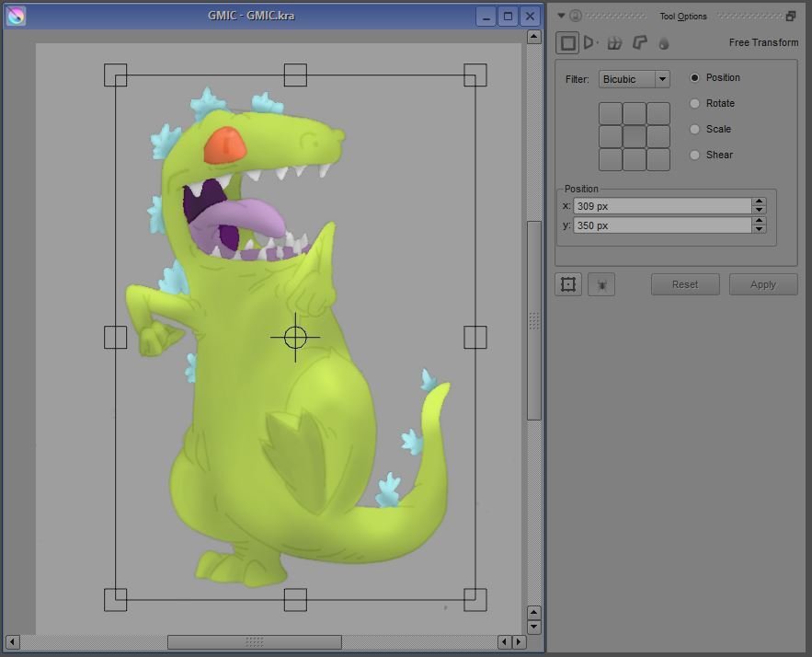Select the Rotate radio button
The image size is (812, 657).
point(695,103)
